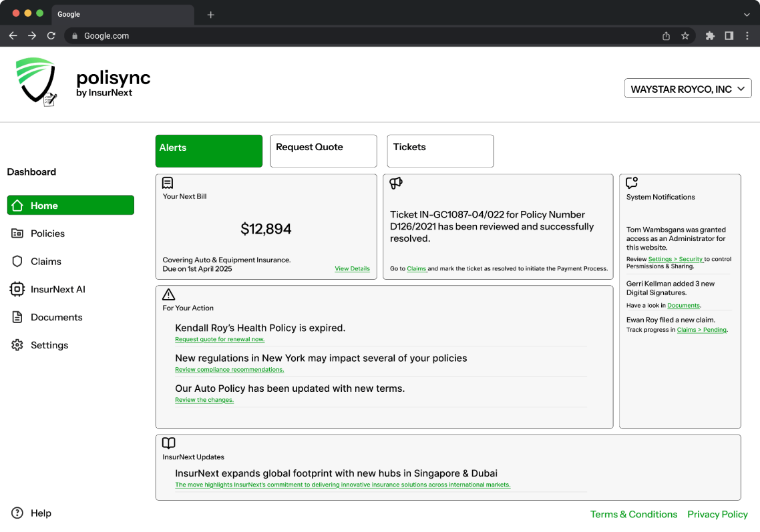Click the Policies folder icon
Screen dimensions: 760x532
coord(17,234)
